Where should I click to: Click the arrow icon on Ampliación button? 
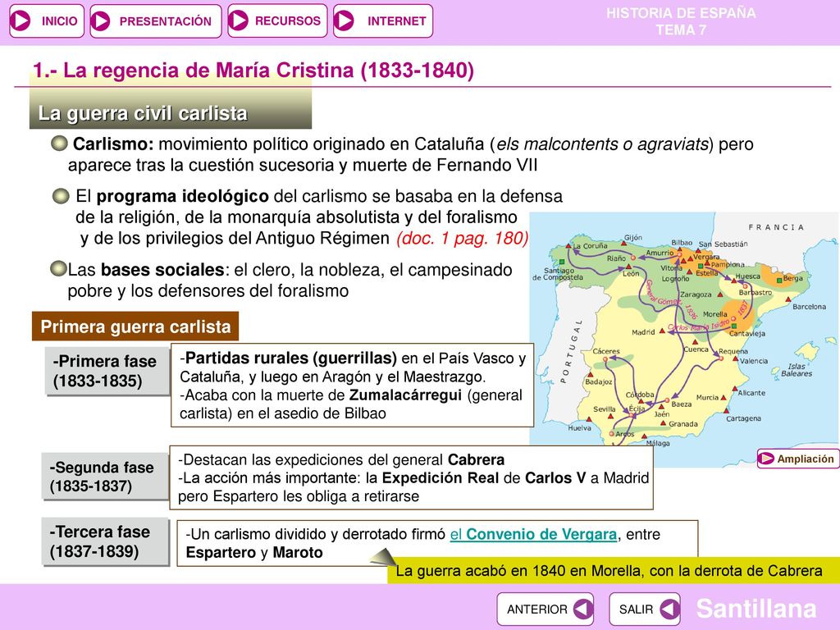(767, 459)
